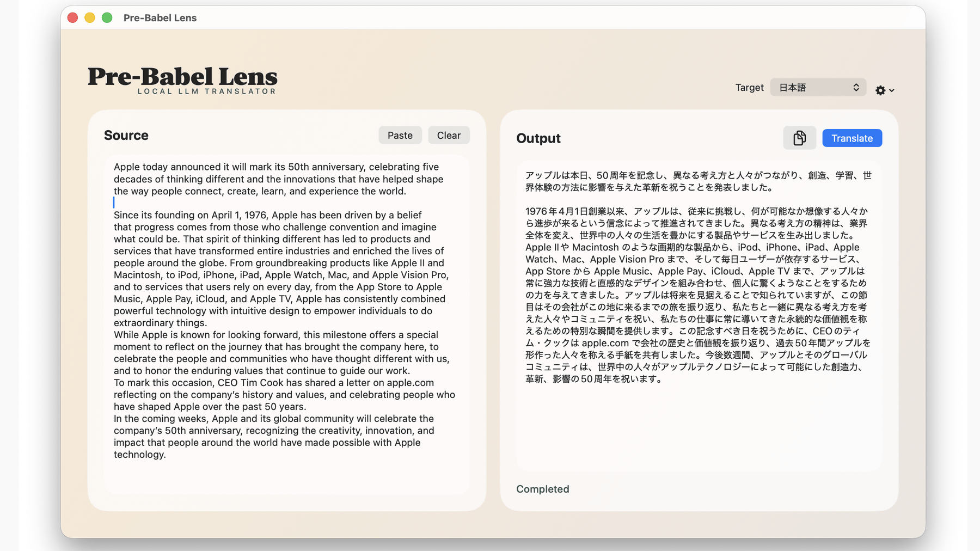980x551 pixels.
Task: Click the blue Translate button
Action: 852,138
